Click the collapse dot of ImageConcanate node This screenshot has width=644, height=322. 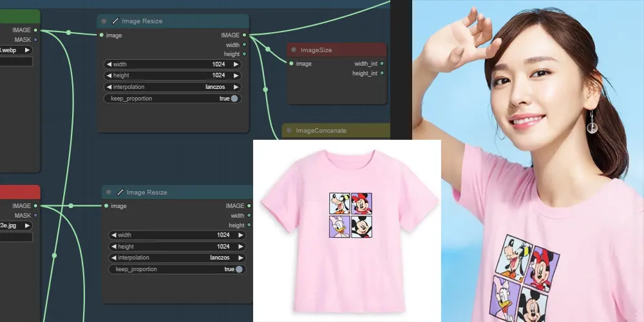click(x=289, y=131)
